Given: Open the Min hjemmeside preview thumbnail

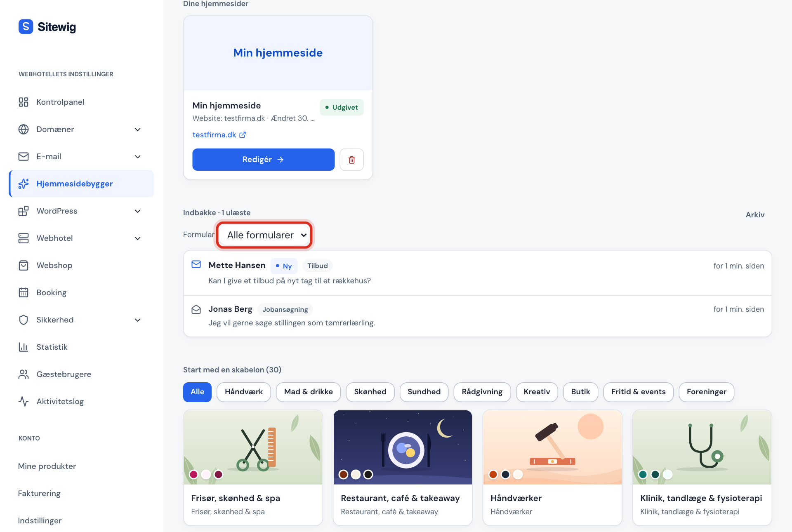Looking at the screenshot, I should pyautogui.click(x=278, y=53).
